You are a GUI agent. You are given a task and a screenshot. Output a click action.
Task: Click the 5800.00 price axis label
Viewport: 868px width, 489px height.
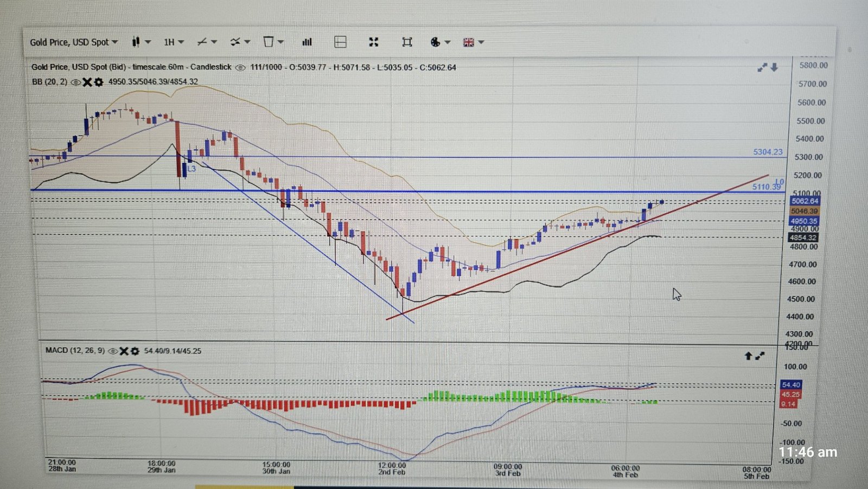coord(813,65)
